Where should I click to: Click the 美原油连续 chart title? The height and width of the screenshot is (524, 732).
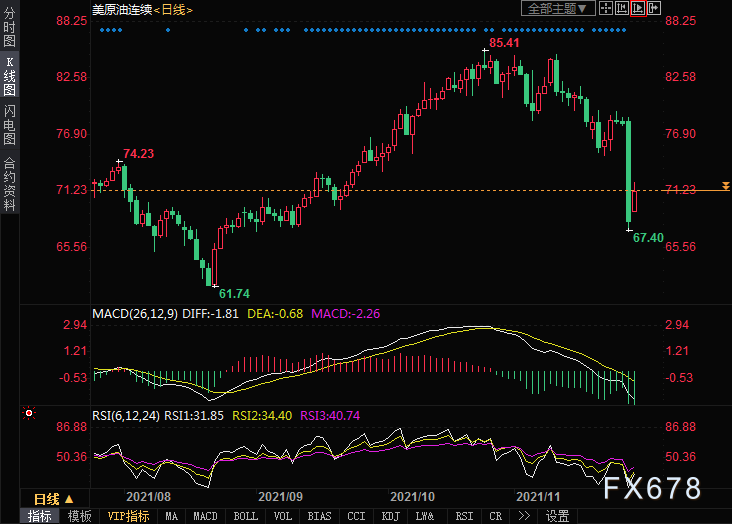(x=122, y=9)
